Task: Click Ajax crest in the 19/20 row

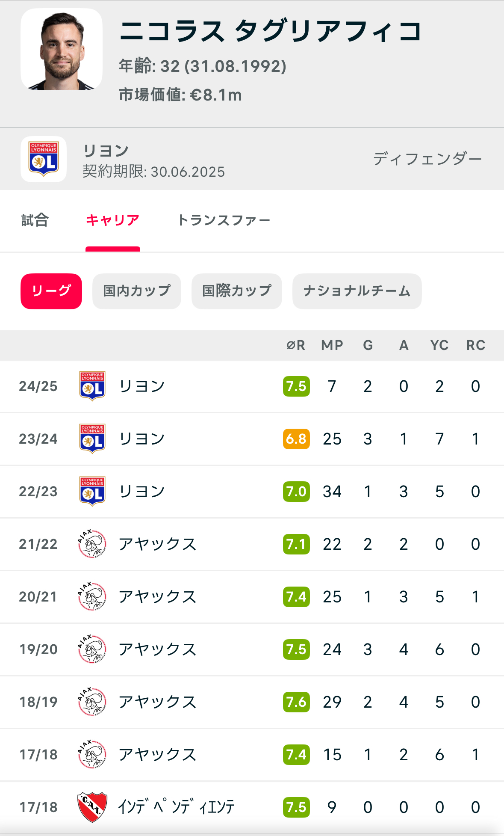Action: point(92,649)
